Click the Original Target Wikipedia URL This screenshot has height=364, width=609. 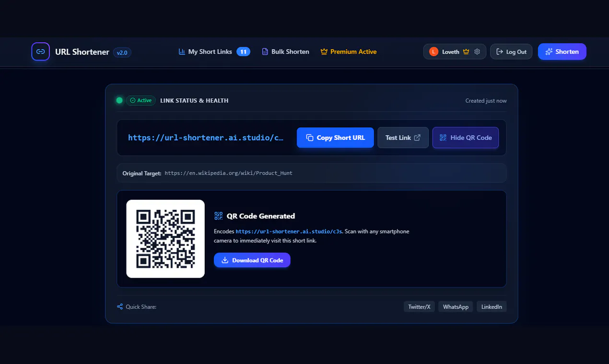[228, 173]
